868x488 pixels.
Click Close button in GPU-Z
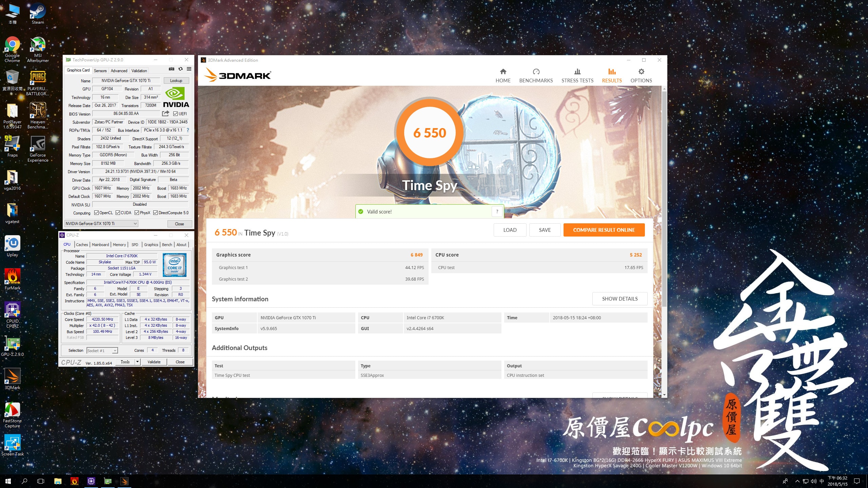click(179, 224)
